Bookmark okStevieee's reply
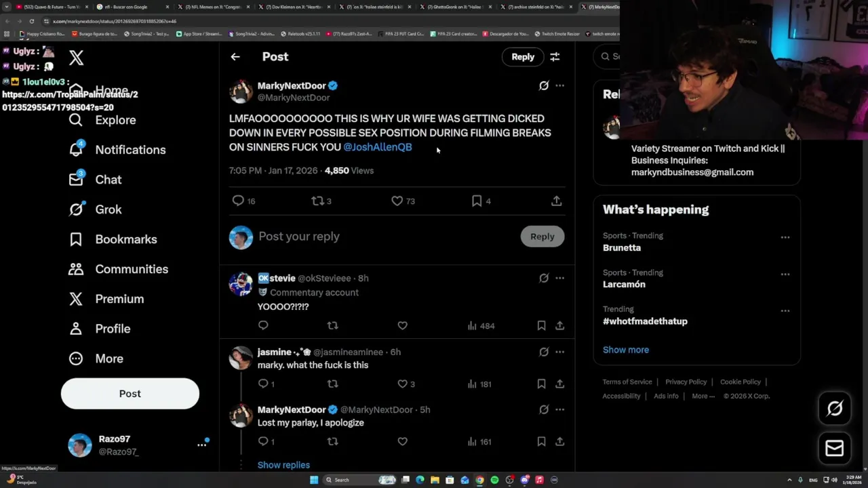 point(541,325)
